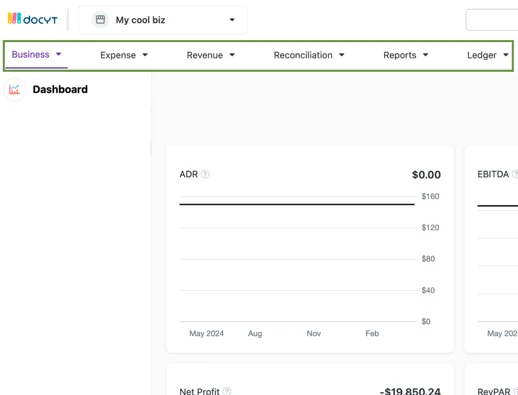Click the May 2024 label in ADR chart
The height and width of the screenshot is (395, 518).
coord(206,333)
